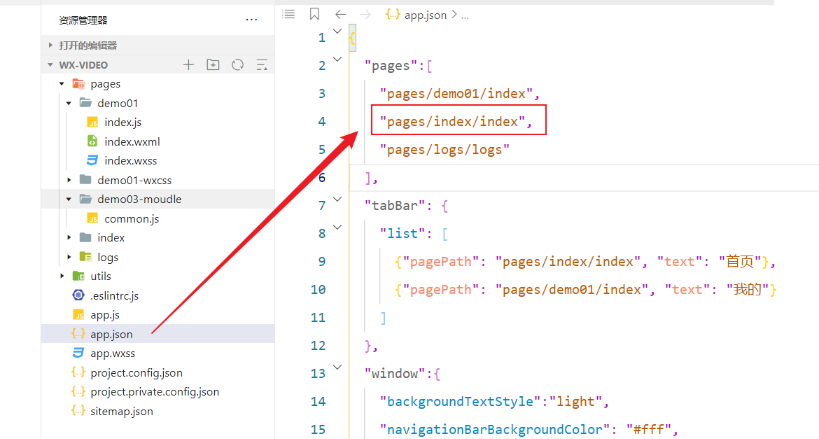Create a new folder in WX-VIDEO

coord(213,65)
